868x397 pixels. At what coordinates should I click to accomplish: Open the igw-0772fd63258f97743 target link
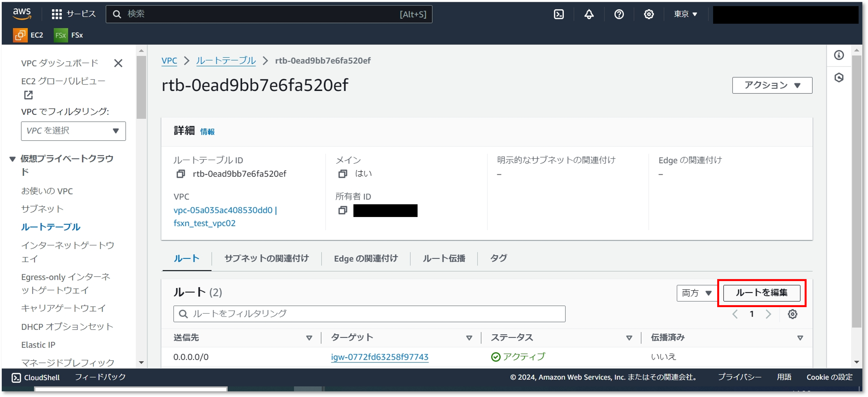point(379,357)
